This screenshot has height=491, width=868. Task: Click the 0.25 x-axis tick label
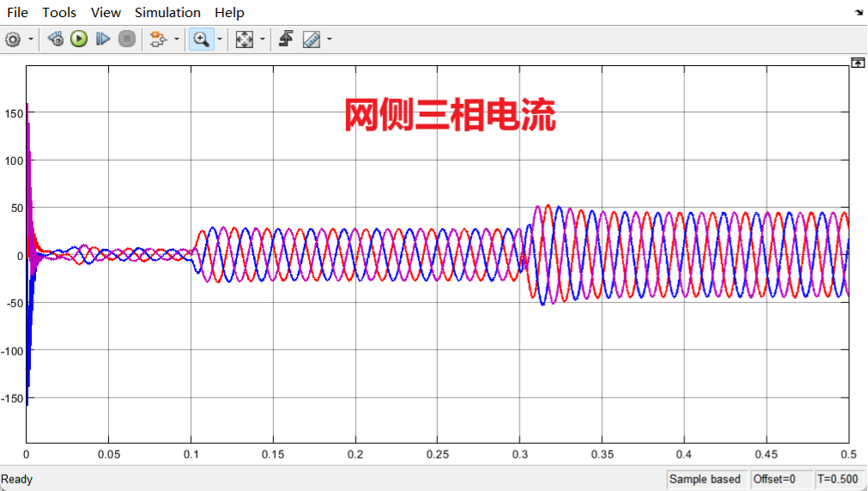(437, 454)
